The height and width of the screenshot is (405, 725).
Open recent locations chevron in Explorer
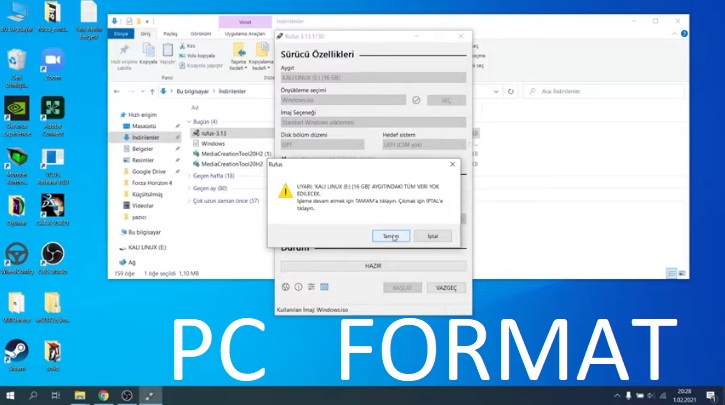[x=142, y=92]
